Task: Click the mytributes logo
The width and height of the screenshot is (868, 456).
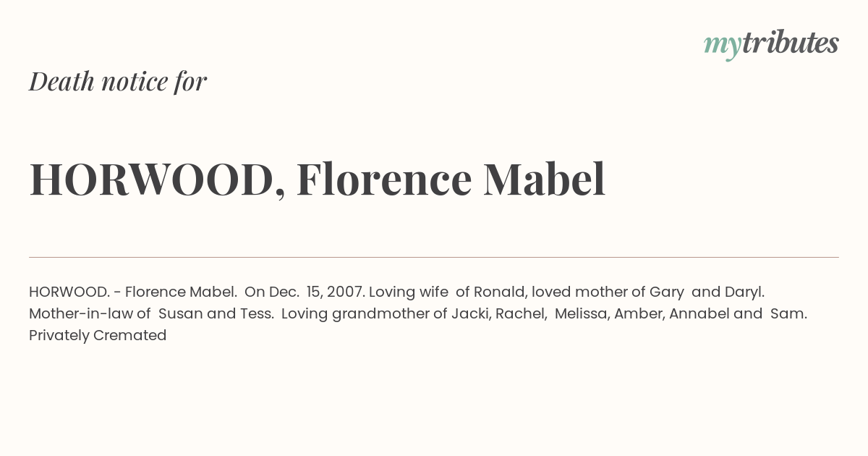Action: pos(771,44)
